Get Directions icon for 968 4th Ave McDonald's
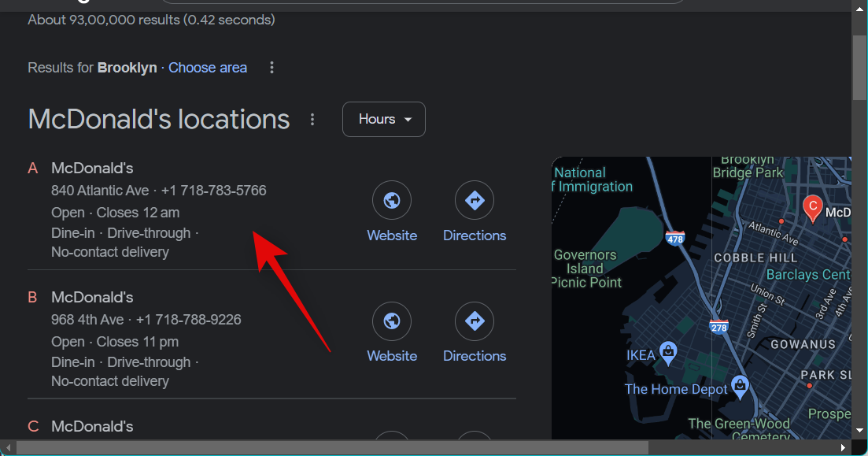The image size is (868, 456). click(x=475, y=321)
